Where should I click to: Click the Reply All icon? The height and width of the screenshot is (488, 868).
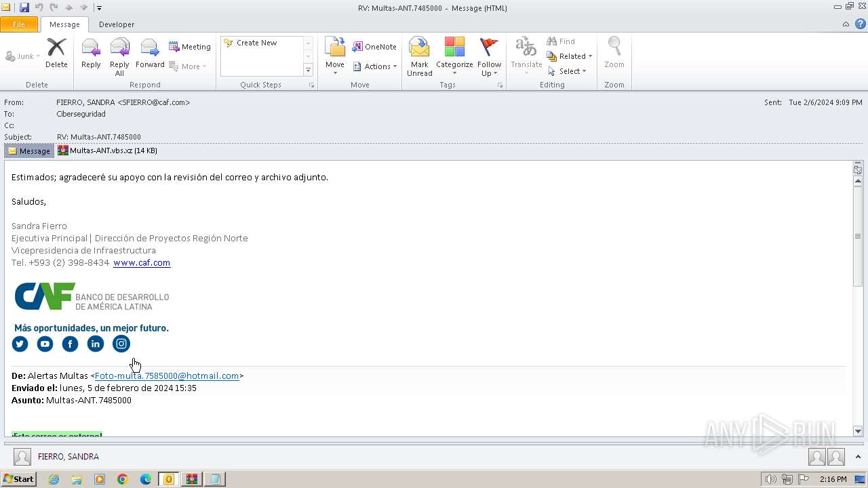pos(119,56)
